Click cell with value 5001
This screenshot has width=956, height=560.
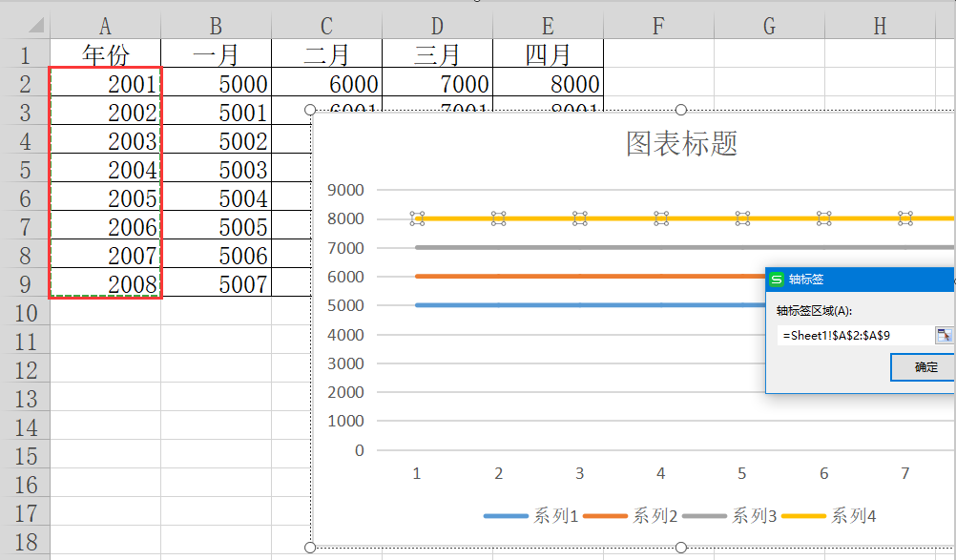point(216,113)
